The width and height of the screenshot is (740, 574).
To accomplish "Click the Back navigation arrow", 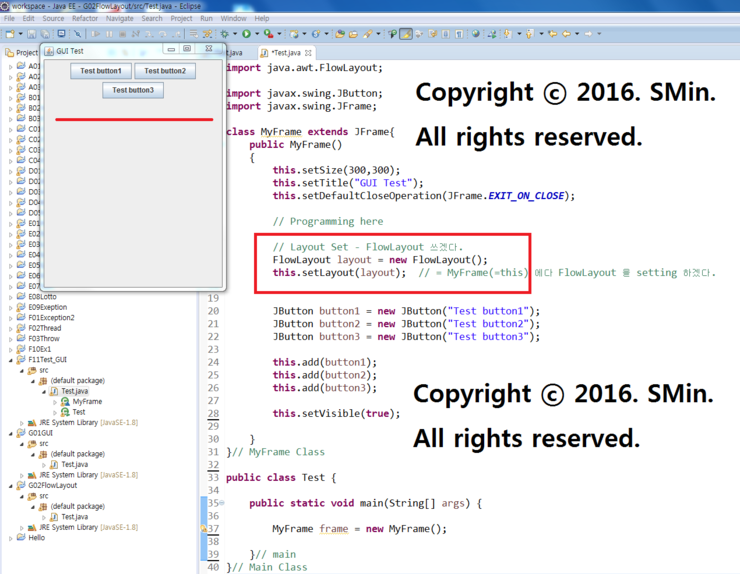I will pos(566,34).
